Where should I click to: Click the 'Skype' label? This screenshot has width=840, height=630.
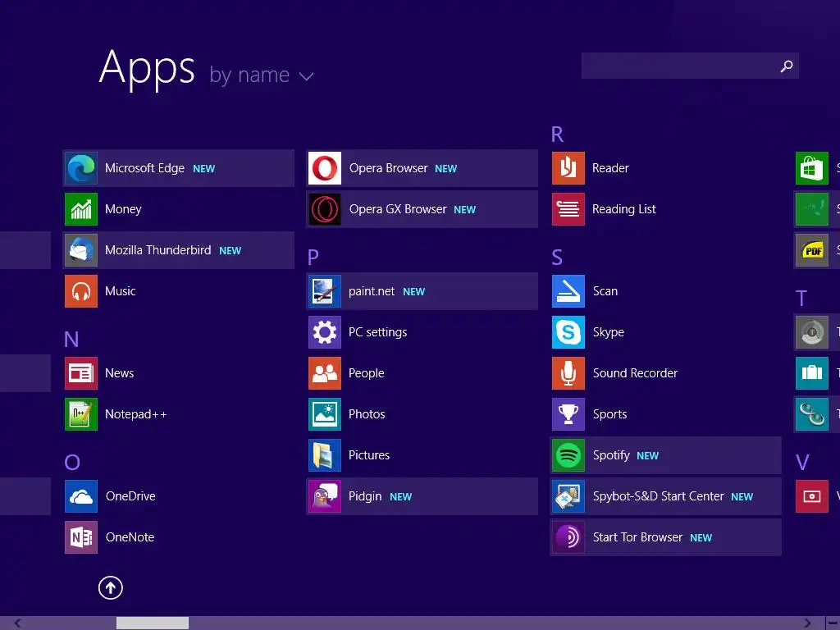[x=609, y=332]
